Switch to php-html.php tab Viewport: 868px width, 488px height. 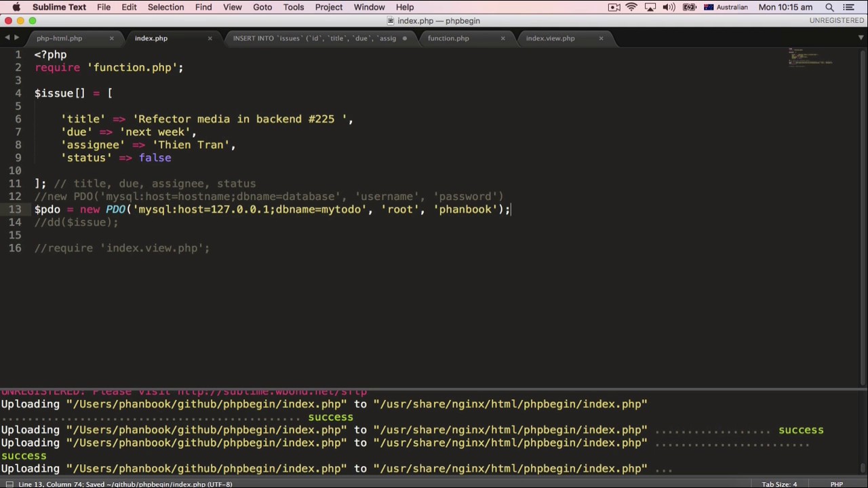pos(60,38)
